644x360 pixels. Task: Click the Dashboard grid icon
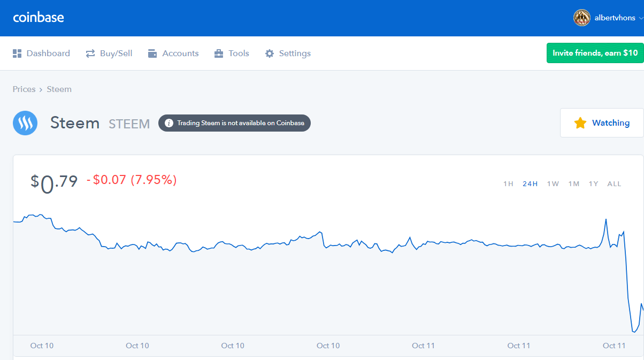pos(17,53)
